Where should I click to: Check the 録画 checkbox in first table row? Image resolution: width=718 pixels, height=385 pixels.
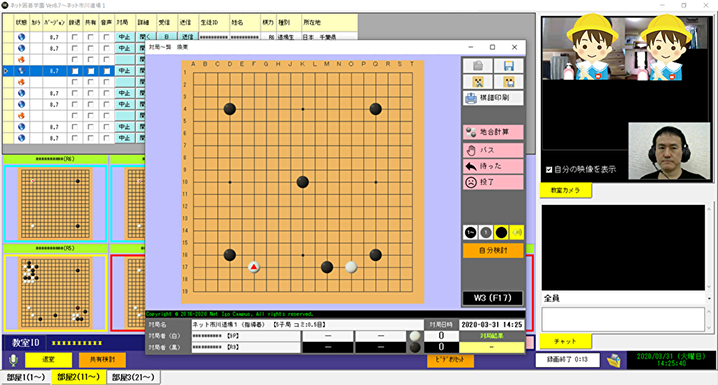point(75,37)
